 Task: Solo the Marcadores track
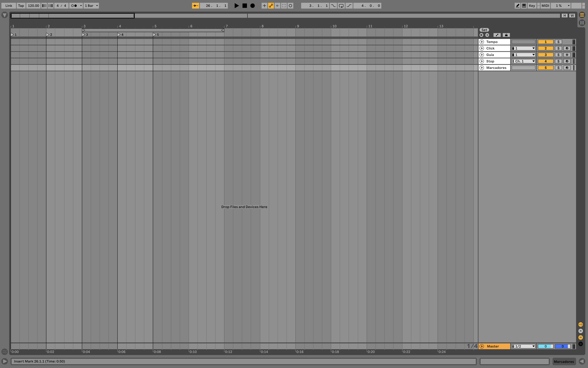click(558, 68)
